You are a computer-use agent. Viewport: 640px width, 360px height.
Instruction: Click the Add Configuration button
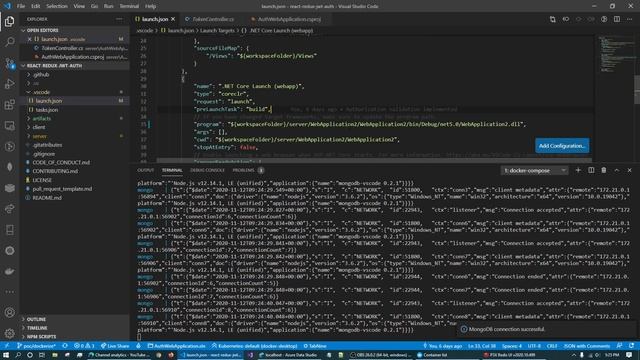coord(562,146)
